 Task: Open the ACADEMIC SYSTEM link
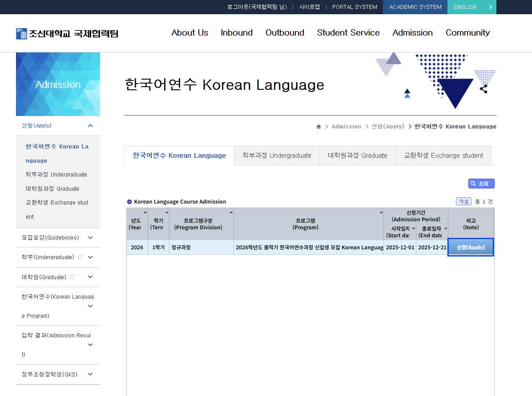click(415, 7)
